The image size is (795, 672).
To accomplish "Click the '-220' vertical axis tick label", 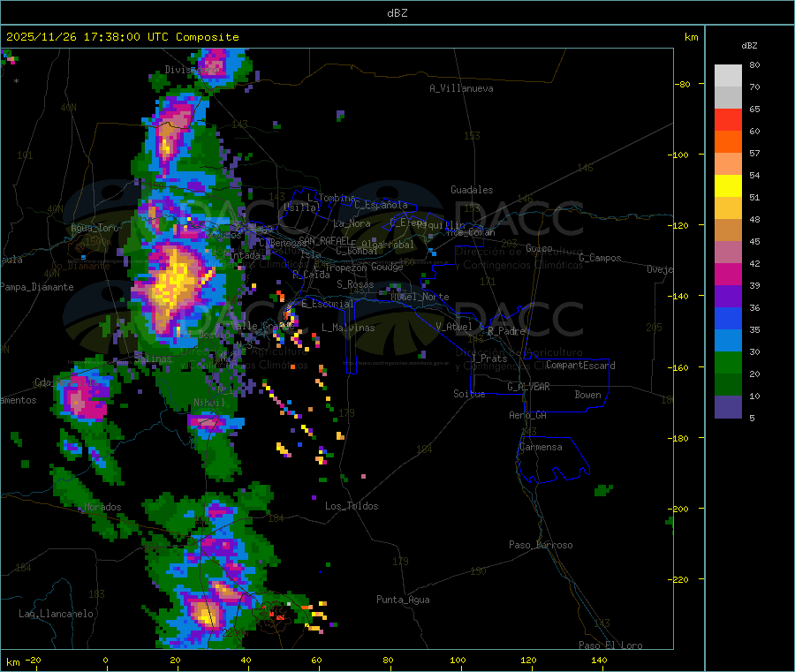I will 678,579.
